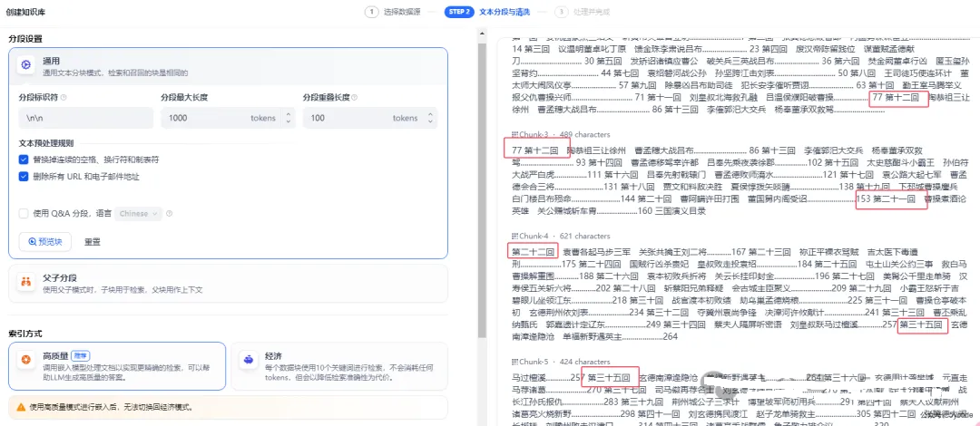The image size is (980, 426).
Task: Click the 索引方式 heading
Action: click(x=25, y=334)
